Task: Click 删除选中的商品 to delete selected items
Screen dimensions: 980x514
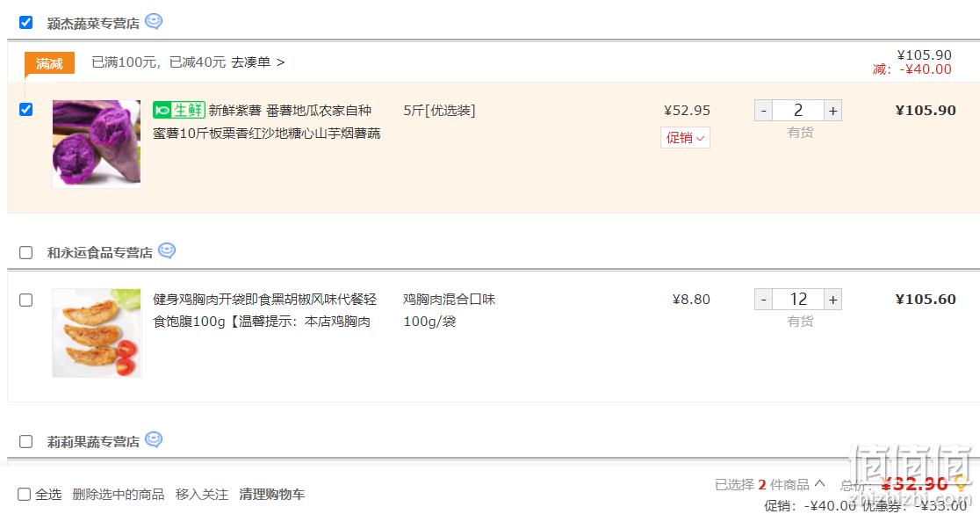Action: tap(119, 495)
